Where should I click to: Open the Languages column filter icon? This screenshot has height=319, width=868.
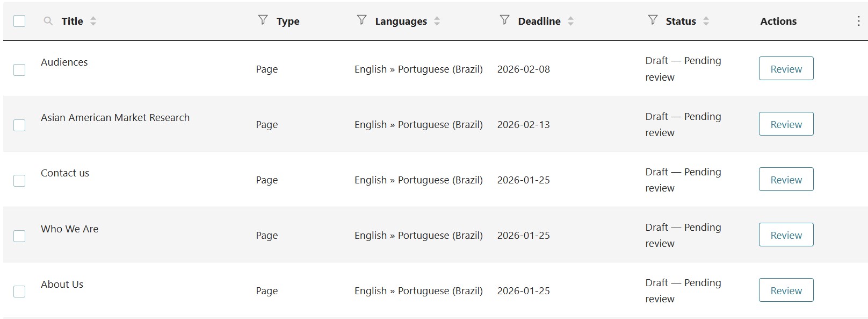click(361, 20)
